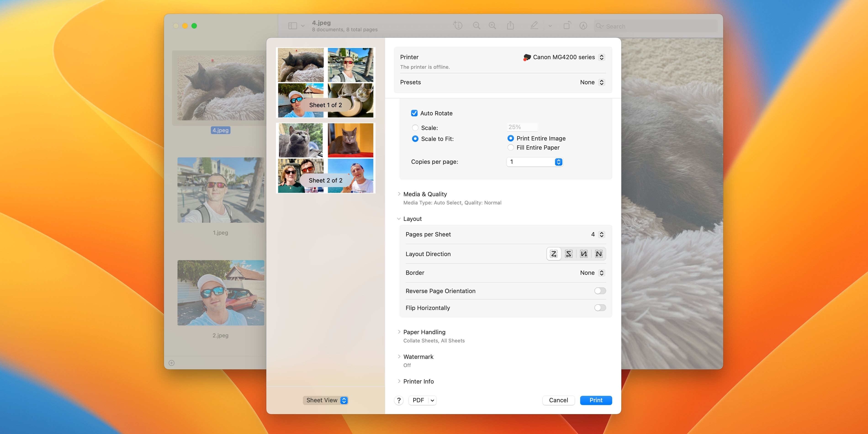Click the 4.jpeg window title text
The height and width of the screenshot is (434, 868).
click(321, 23)
